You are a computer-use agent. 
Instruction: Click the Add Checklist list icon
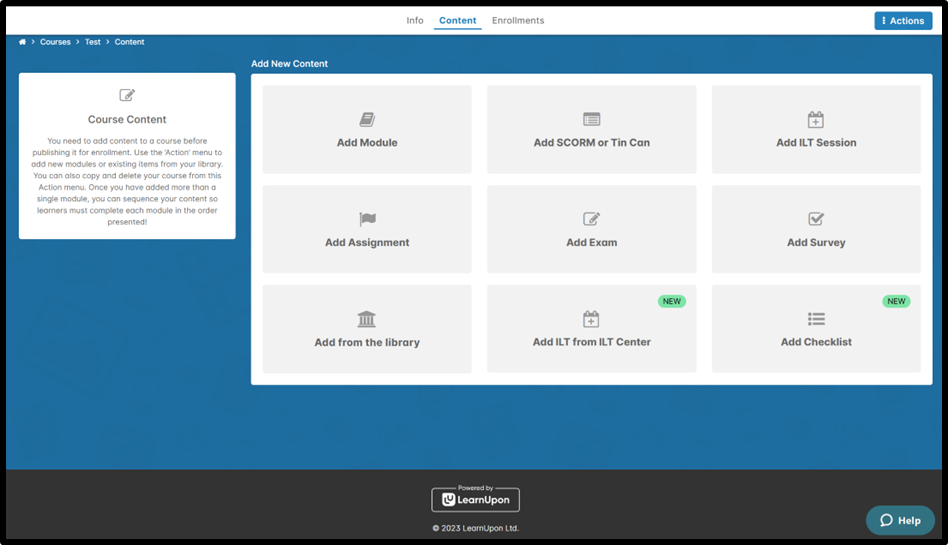pos(816,319)
